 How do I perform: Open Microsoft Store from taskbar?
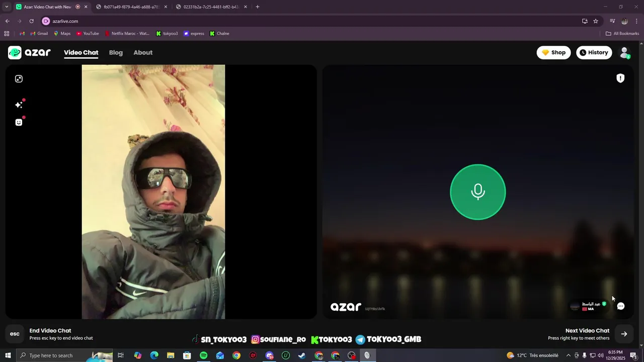point(187,355)
